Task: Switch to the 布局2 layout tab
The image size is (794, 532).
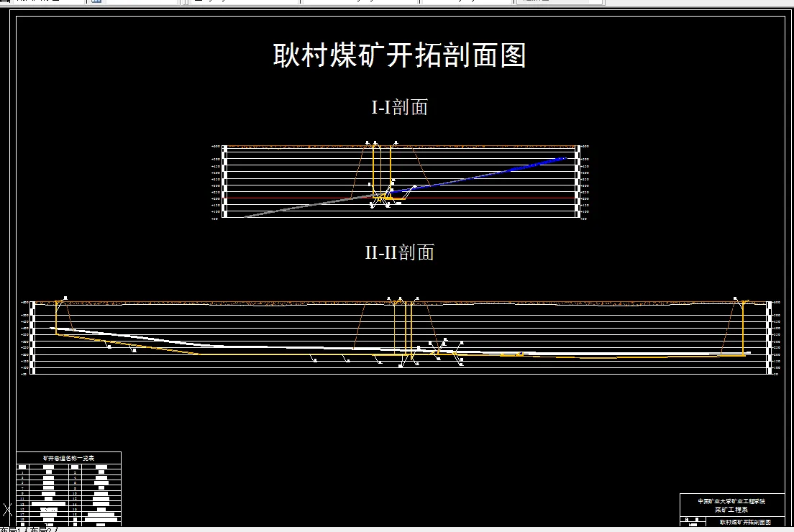Action: pos(42,529)
